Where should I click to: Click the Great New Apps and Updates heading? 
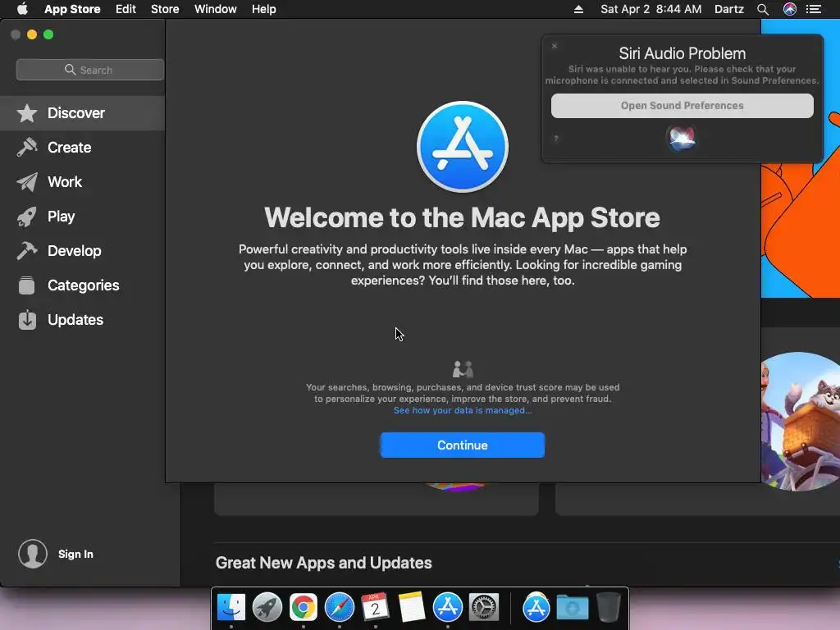click(x=323, y=563)
